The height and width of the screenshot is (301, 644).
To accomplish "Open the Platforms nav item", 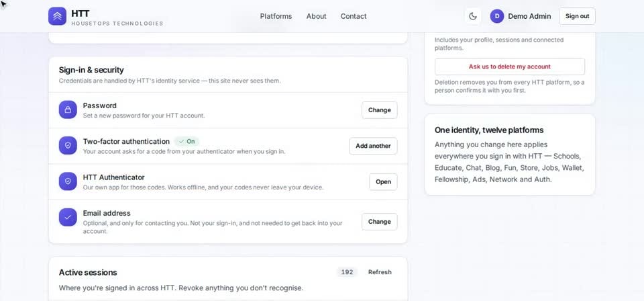I will [276, 16].
